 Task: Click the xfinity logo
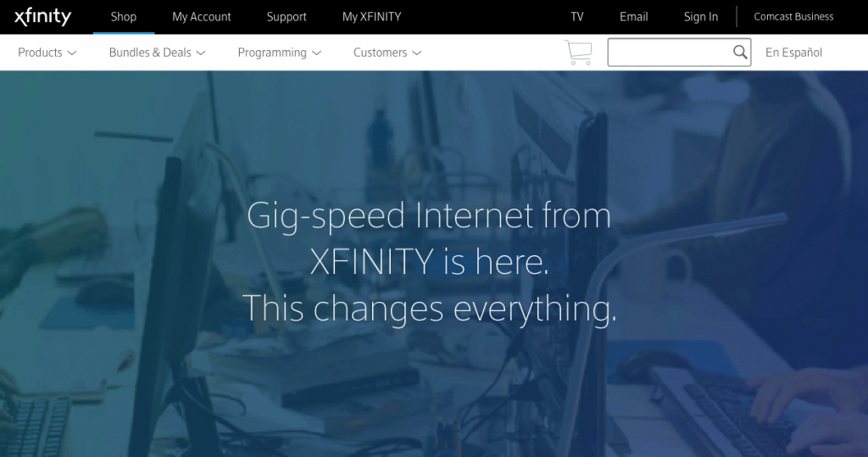point(42,17)
